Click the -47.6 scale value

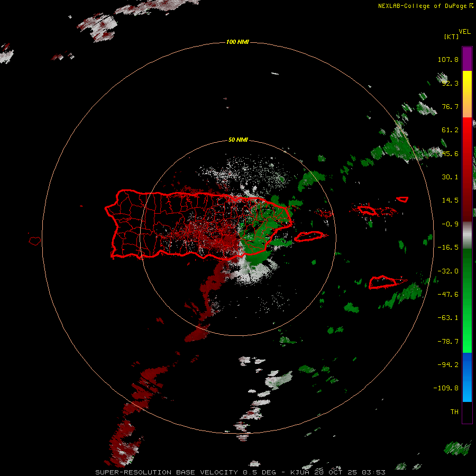(448, 295)
